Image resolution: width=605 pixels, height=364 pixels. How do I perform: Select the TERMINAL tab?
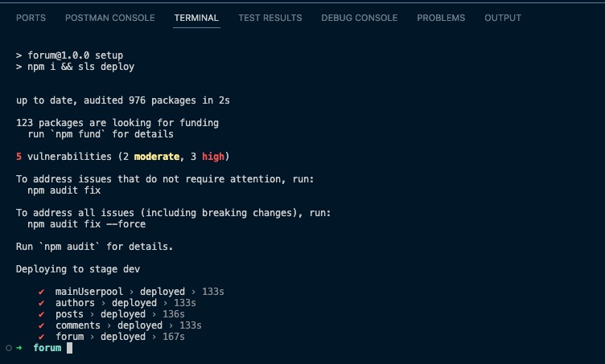[196, 18]
